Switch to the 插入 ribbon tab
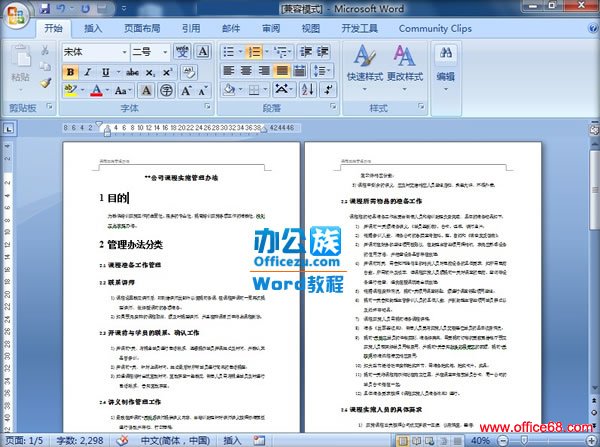Screen dimensions: 600x447 point(93,28)
